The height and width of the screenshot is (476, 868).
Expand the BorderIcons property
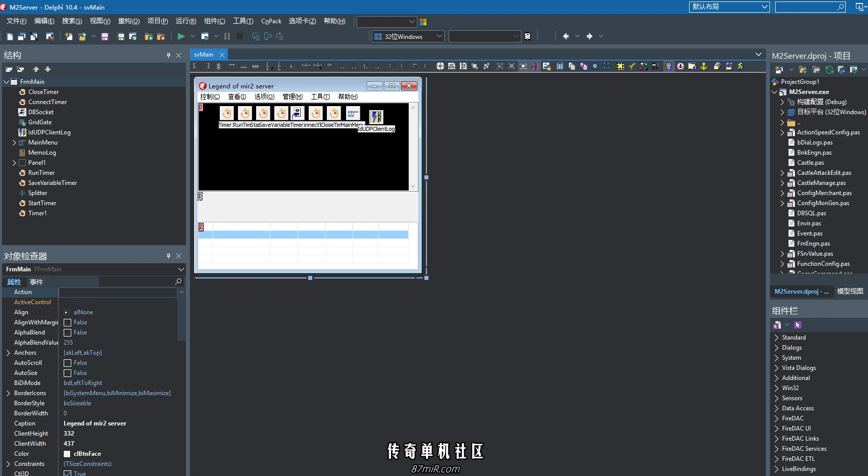pos(8,393)
